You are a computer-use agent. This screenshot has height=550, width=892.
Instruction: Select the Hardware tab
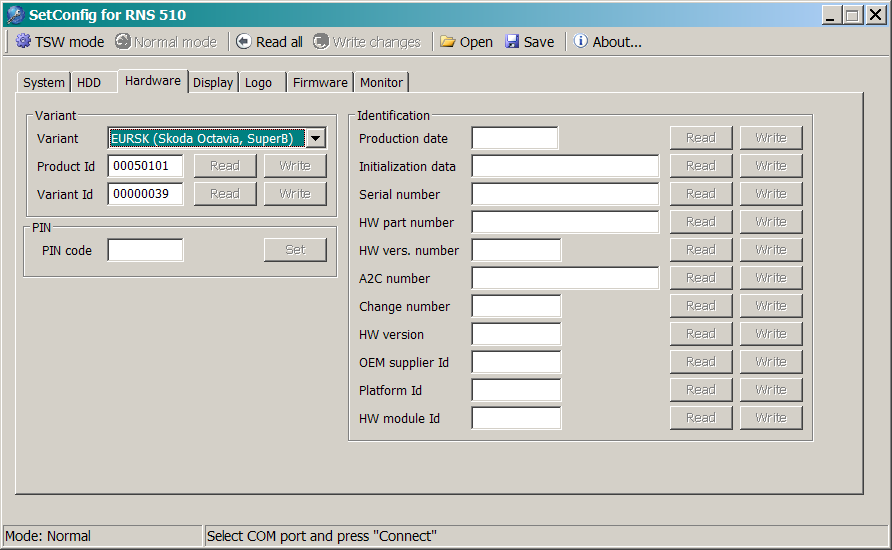coord(152,81)
